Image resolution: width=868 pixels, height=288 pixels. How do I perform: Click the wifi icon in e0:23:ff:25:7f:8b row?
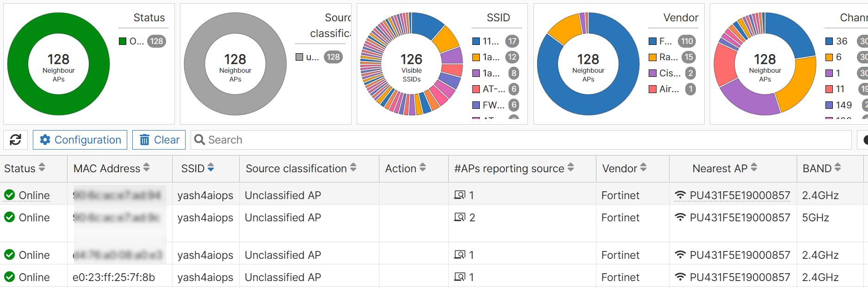click(x=680, y=277)
